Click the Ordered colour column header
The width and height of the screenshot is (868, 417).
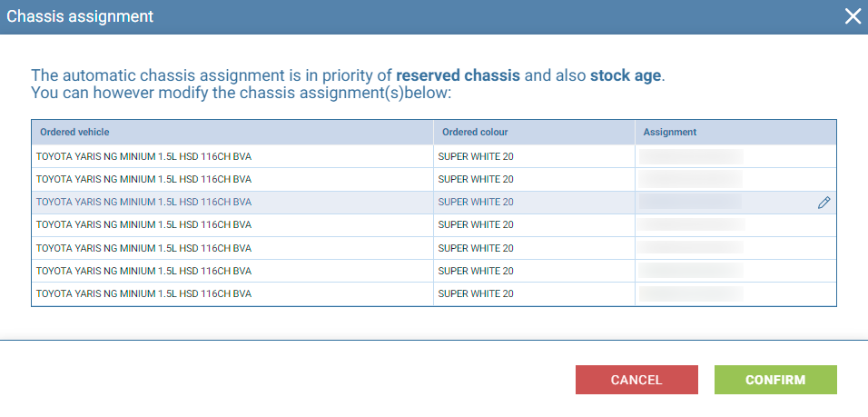534,133
